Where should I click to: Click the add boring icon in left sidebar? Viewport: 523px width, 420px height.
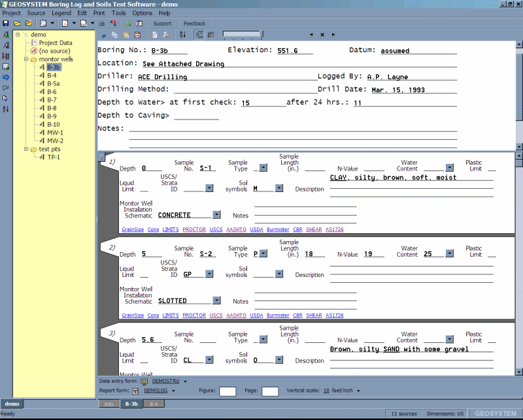(6, 35)
